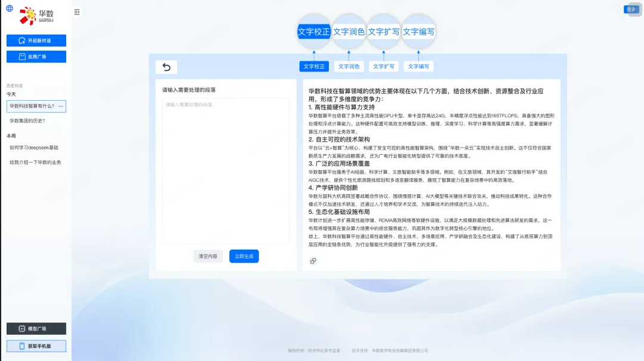The image size is (644, 361).
Task: Click the 历史对话 section label
Action: click(x=15, y=86)
